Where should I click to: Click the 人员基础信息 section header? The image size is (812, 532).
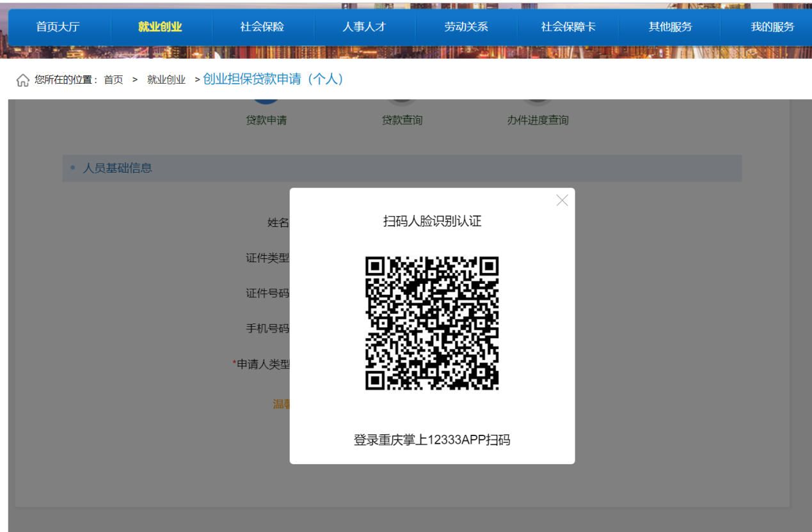402,168
